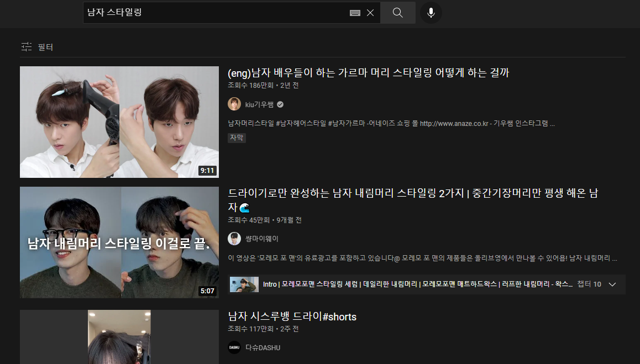Screen dimensions: 640x364
Task: Click the 5:07 duration label on second thumbnail
Action: [207, 291]
